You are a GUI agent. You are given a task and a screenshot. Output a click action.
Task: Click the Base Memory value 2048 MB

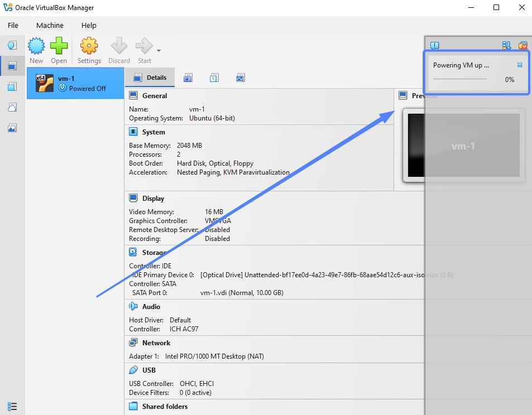click(x=189, y=146)
